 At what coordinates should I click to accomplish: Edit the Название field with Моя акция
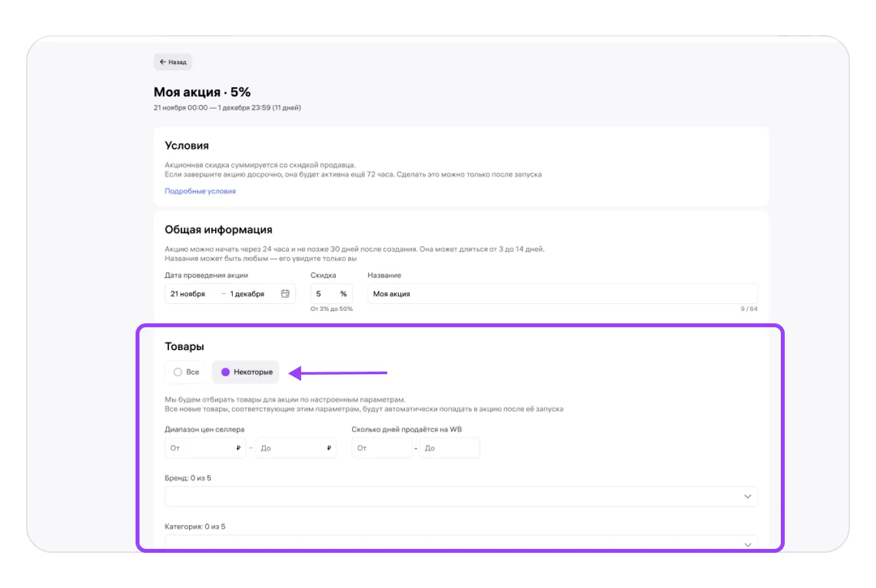561,294
